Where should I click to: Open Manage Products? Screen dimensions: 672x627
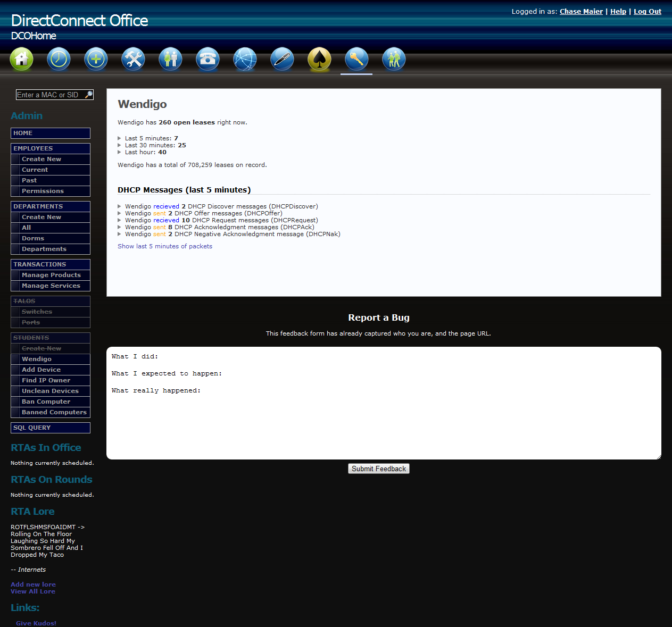point(51,275)
